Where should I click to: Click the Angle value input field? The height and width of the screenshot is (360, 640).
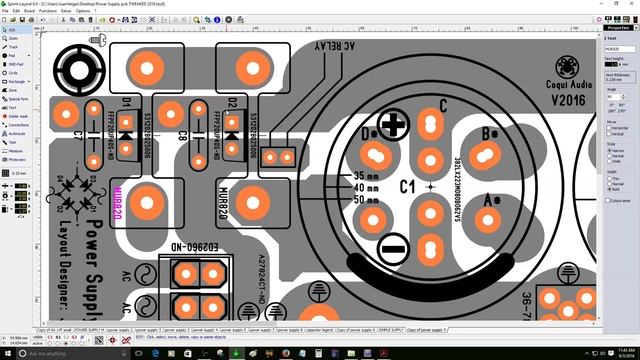pos(613,97)
